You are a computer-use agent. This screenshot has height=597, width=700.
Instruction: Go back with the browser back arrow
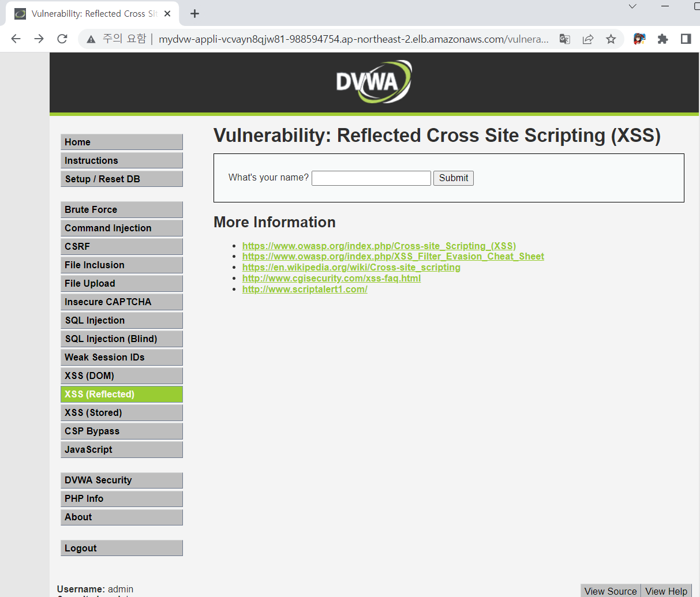[16, 39]
